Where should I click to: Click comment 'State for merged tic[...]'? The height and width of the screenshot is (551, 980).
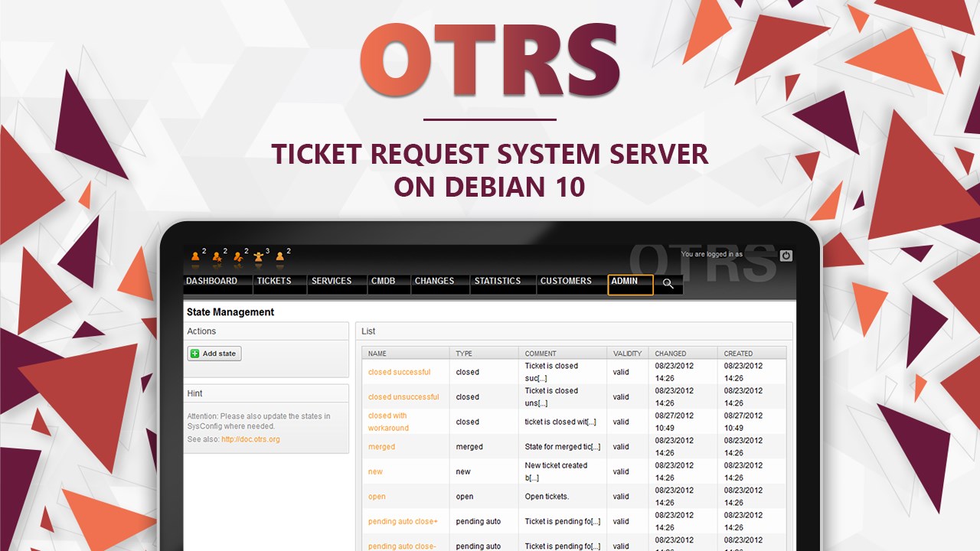pyautogui.click(x=562, y=447)
